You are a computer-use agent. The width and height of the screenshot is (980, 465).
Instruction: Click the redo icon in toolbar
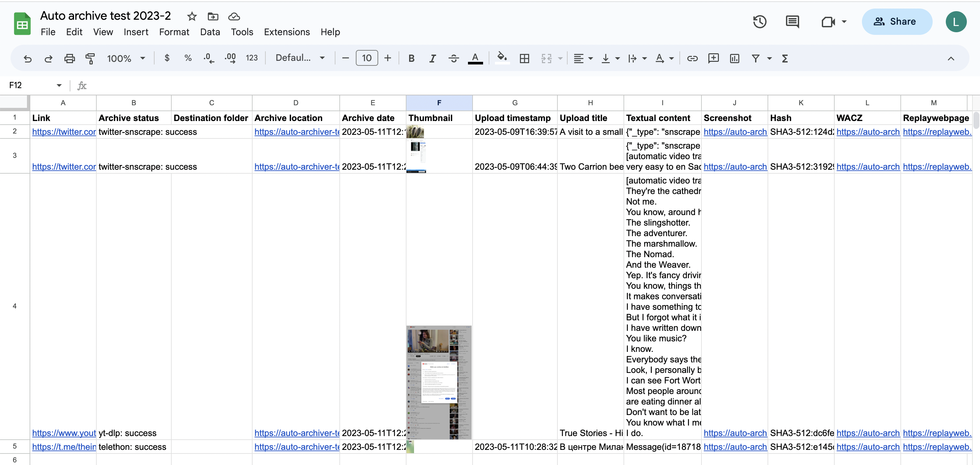tap(48, 58)
